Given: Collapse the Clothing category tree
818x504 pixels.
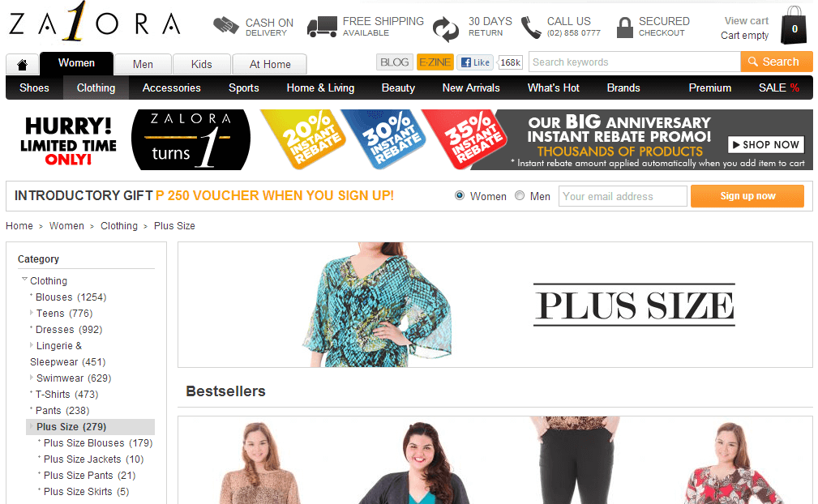Looking at the screenshot, I should point(24,280).
